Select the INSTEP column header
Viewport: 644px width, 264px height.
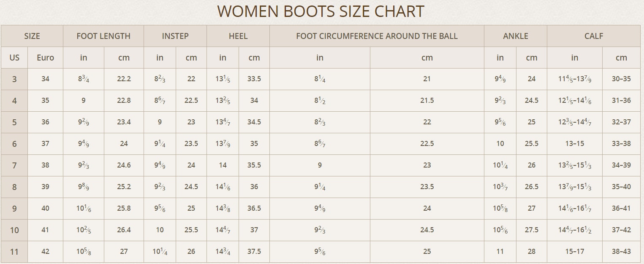click(x=175, y=36)
